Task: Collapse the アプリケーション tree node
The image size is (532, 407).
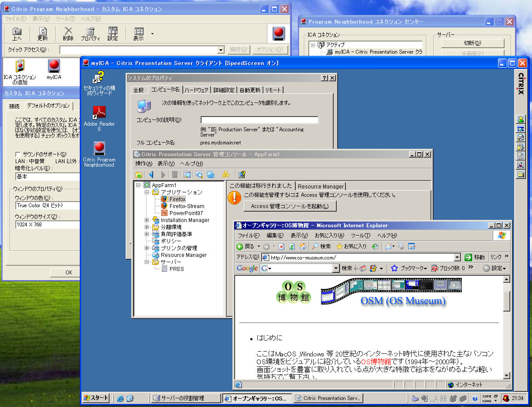Action: pos(147,192)
